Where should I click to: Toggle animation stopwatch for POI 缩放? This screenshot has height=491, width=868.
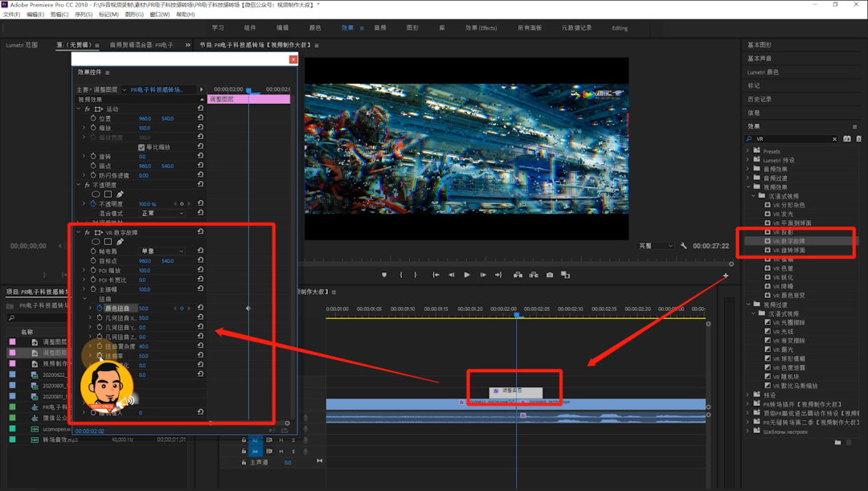(93, 270)
